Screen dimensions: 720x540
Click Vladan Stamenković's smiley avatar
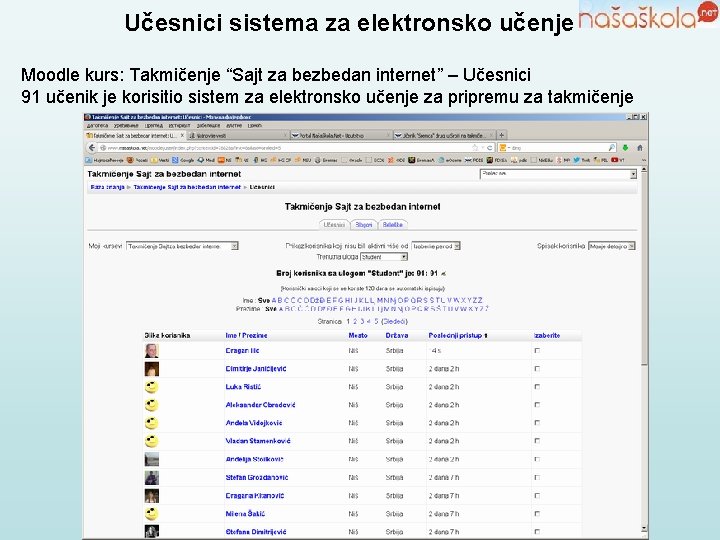pyautogui.click(x=152, y=441)
